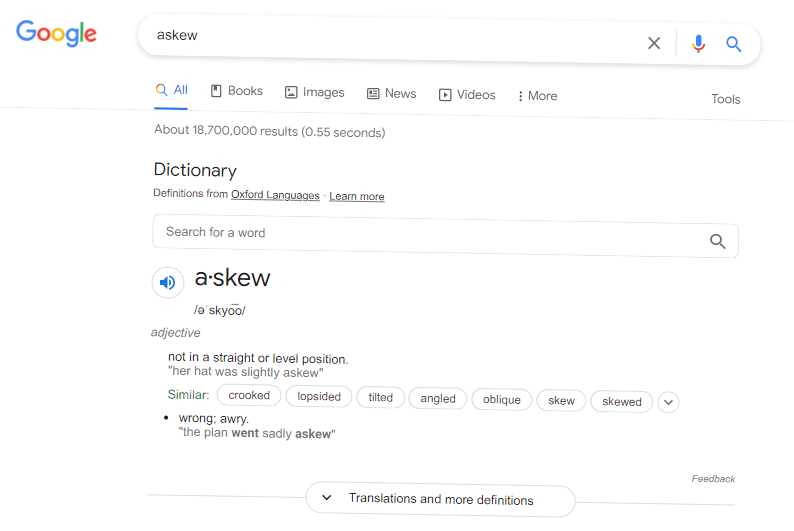
Task: Click dictionary word search magnifier icon
Action: coord(717,241)
